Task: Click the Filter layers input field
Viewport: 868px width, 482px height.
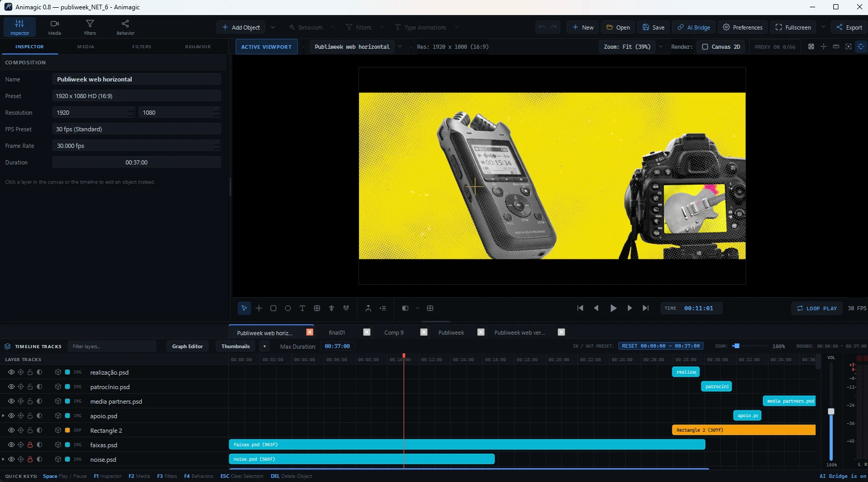Action: (x=112, y=346)
